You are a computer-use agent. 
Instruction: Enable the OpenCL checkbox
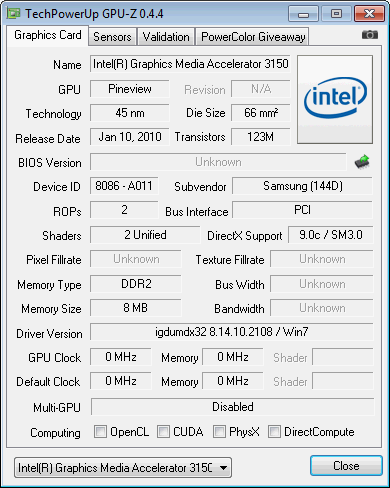click(100, 431)
